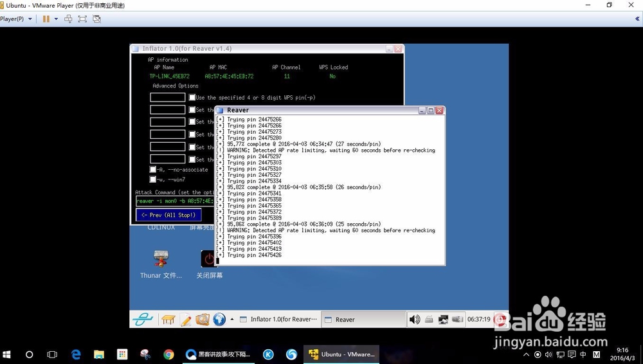Click Send Ctrl+Alt+Del icon in VMware

[x=69, y=19]
